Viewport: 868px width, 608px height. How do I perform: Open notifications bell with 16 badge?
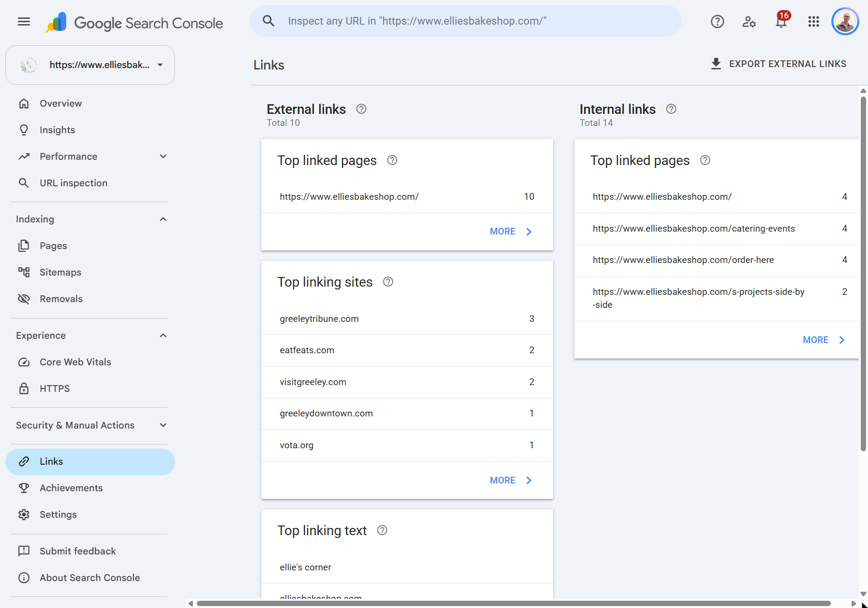pos(781,22)
